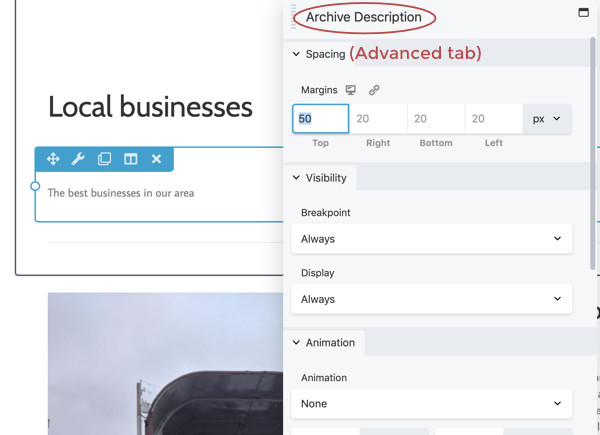Toggle responsive device icon beside Margins
The width and height of the screenshot is (600, 435).
click(351, 90)
